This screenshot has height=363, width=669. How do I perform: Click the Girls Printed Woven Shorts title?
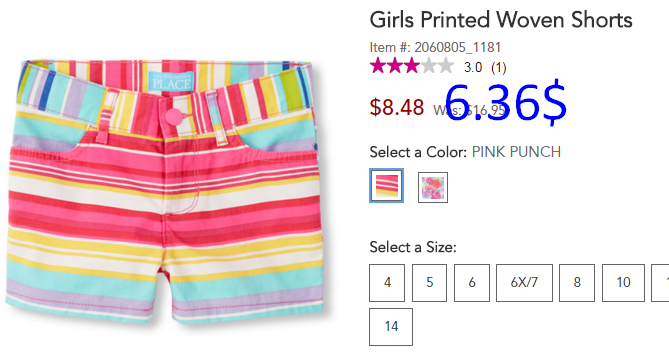pyautogui.click(x=501, y=20)
